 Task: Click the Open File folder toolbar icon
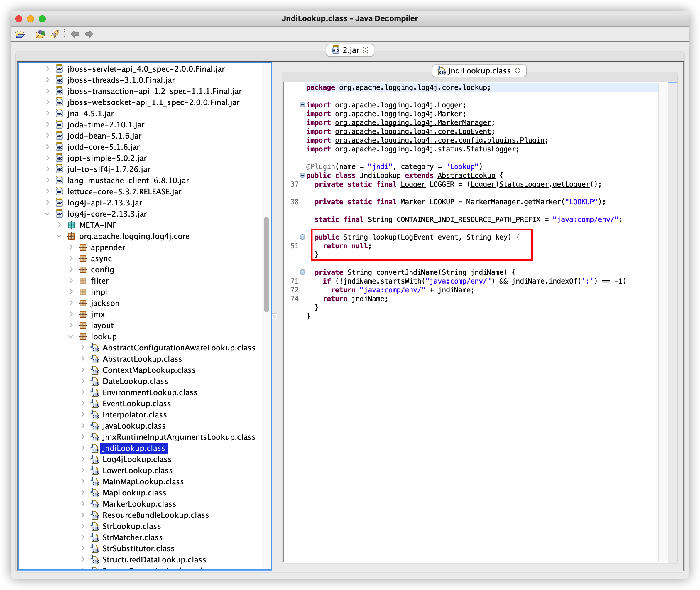click(20, 34)
